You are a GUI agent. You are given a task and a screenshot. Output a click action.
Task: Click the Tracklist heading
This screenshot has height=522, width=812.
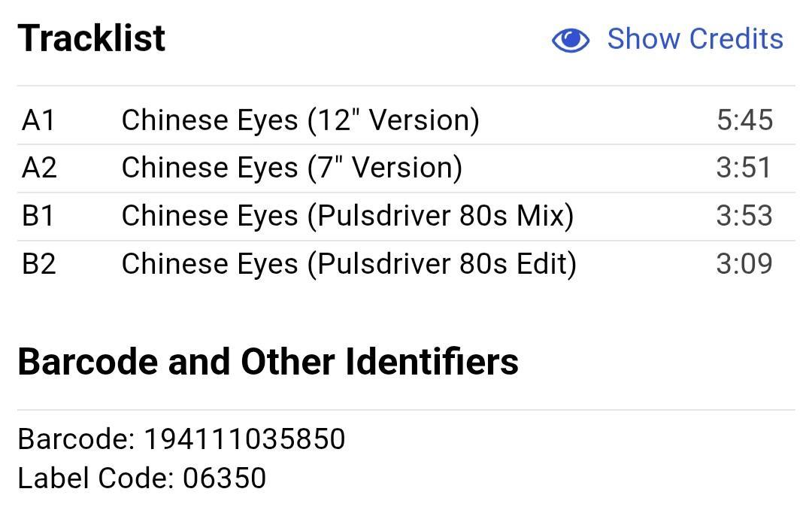pos(92,38)
